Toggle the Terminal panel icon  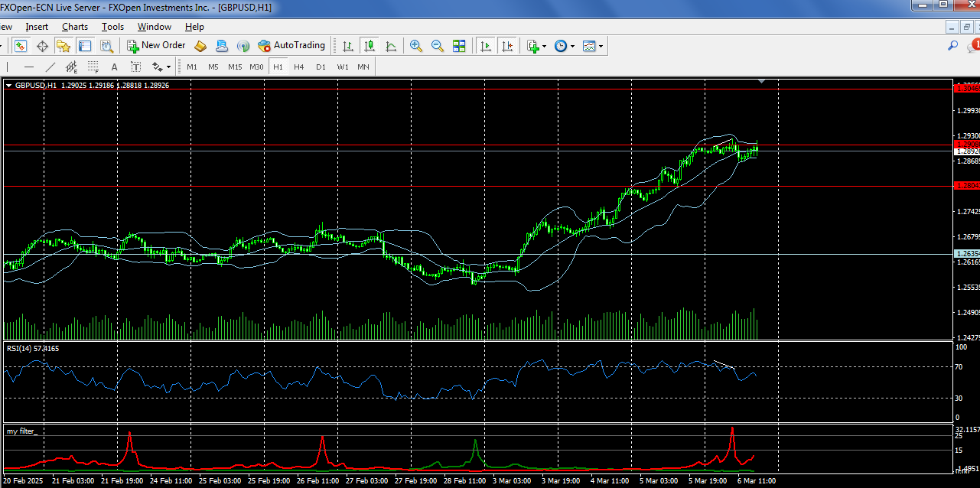tap(85, 46)
